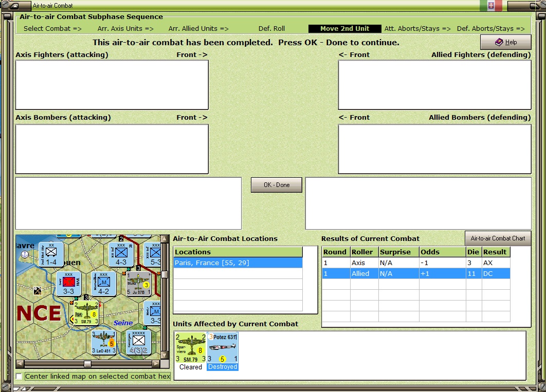Image resolution: width=546 pixels, height=392 pixels.
Task: Click the Att. Aborts/Stays subphase step
Action: pyautogui.click(x=417, y=29)
